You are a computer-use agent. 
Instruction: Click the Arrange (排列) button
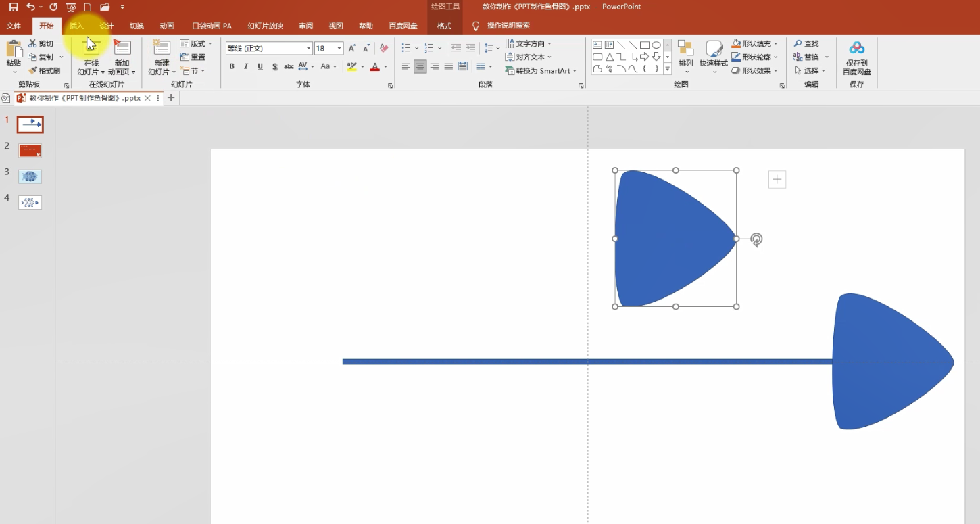pos(686,57)
